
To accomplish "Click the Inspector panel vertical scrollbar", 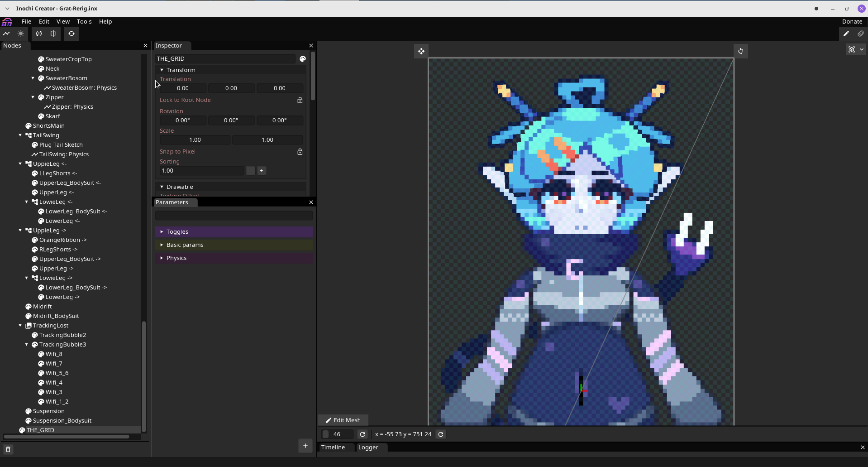I will (x=313, y=76).
